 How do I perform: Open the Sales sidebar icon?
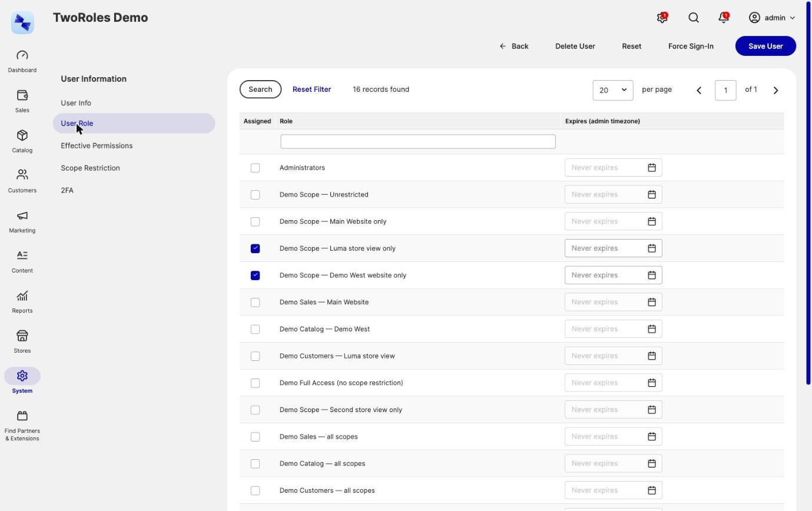22,95
